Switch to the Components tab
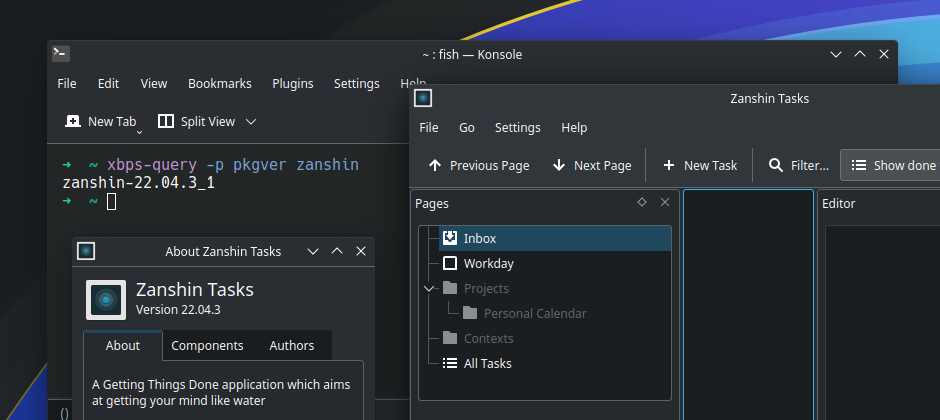940x420 pixels. pyautogui.click(x=207, y=346)
